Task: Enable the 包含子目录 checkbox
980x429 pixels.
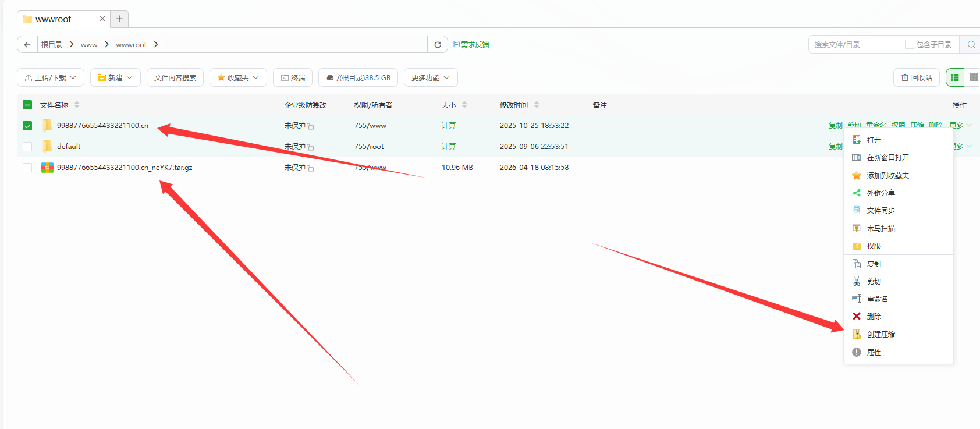Action: pyautogui.click(x=909, y=45)
